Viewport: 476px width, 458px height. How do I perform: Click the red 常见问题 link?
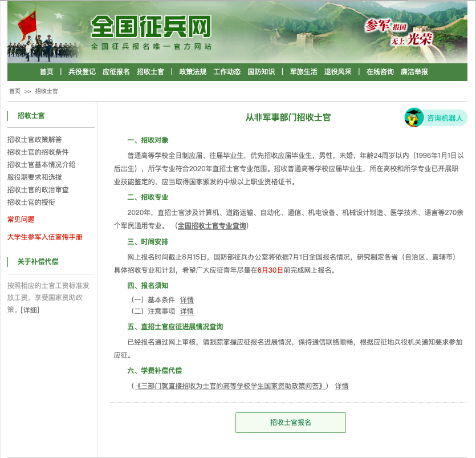(21, 219)
